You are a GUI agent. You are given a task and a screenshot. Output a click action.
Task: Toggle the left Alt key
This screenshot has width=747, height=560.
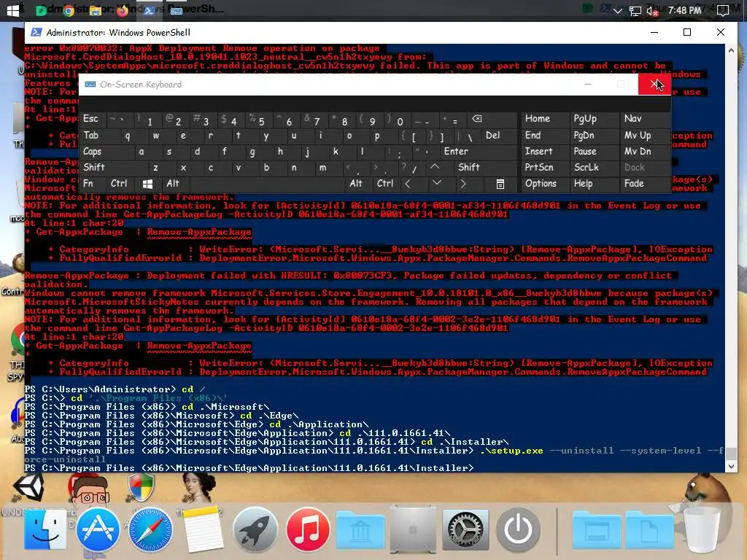[174, 184]
